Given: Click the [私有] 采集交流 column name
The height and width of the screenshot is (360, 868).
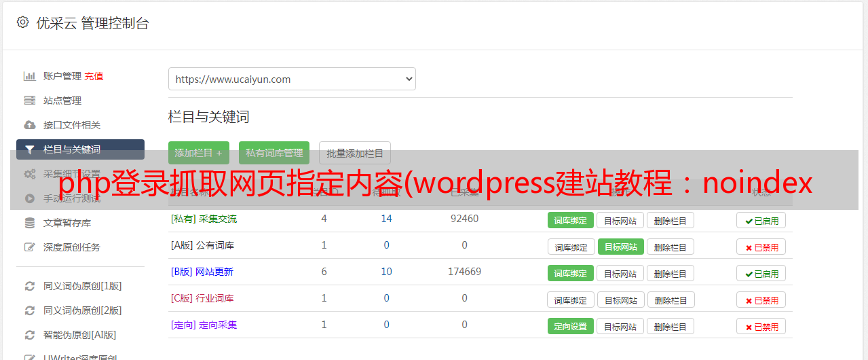Looking at the screenshot, I should coord(204,219).
